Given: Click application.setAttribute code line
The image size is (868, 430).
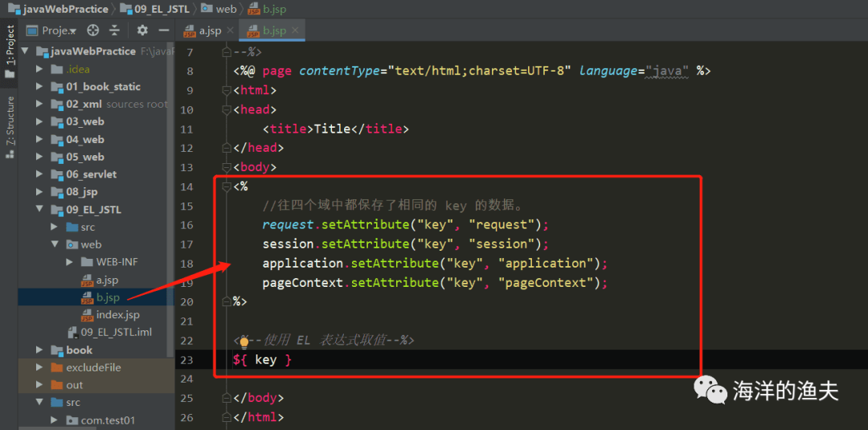Looking at the screenshot, I should pos(435,264).
